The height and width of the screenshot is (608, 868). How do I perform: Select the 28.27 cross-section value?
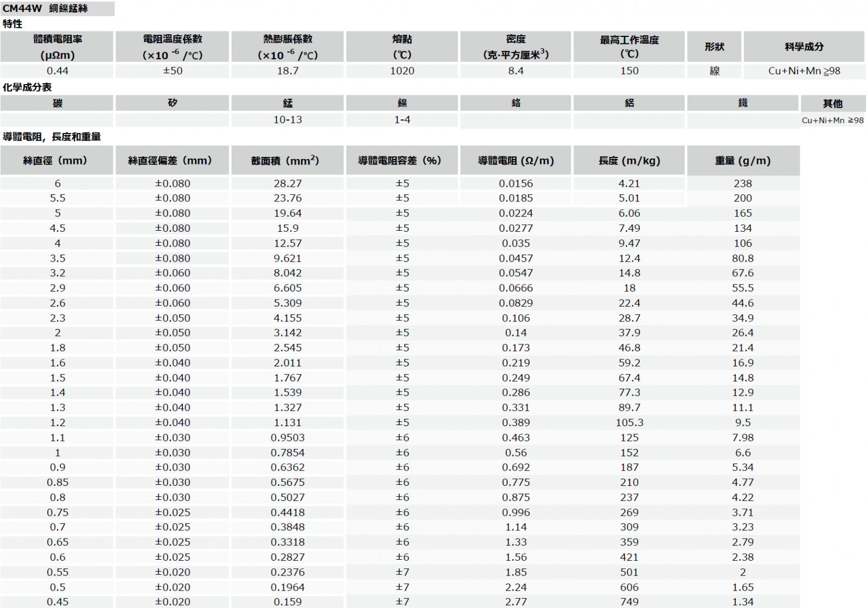pos(288,183)
